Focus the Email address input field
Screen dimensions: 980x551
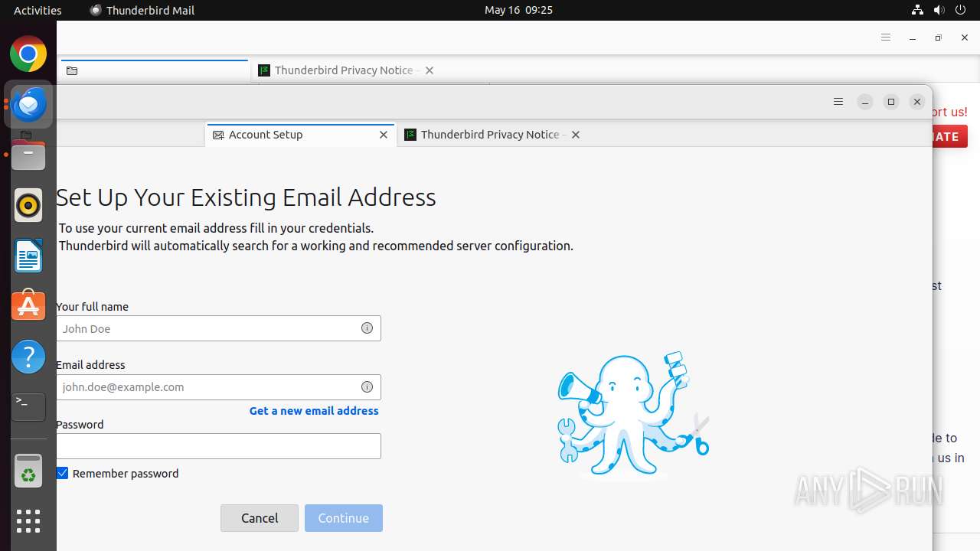(x=218, y=386)
